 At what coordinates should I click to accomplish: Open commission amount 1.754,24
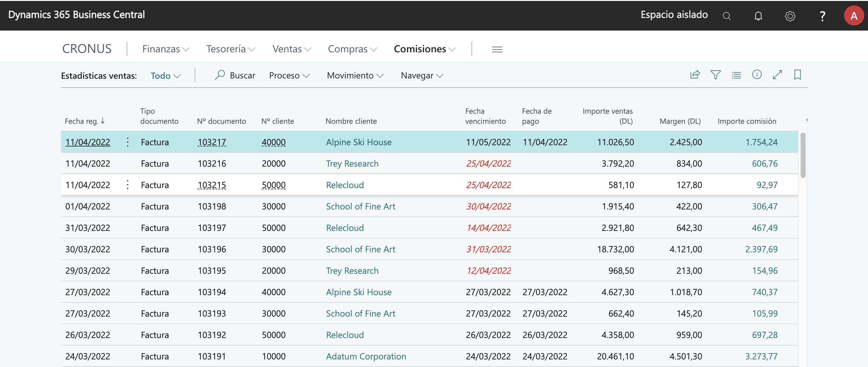pyautogui.click(x=761, y=142)
